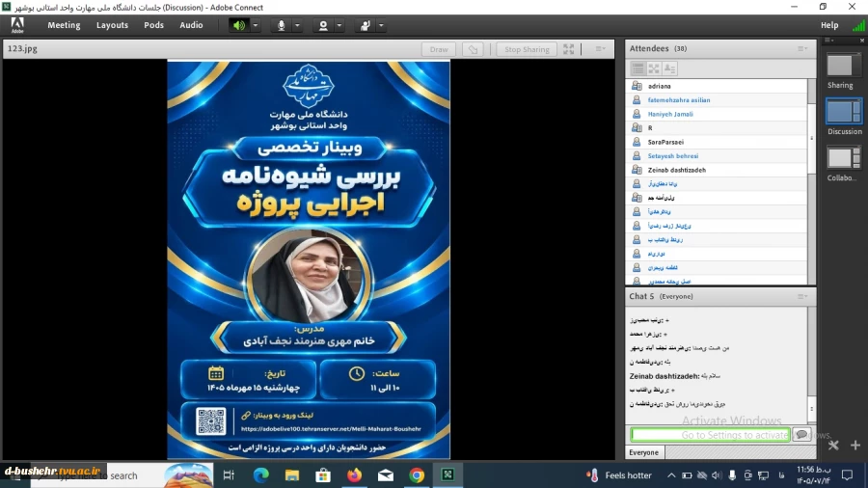868x488 pixels.
Task: Select attendee Haniyeh Jamali
Action: pyautogui.click(x=717, y=114)
